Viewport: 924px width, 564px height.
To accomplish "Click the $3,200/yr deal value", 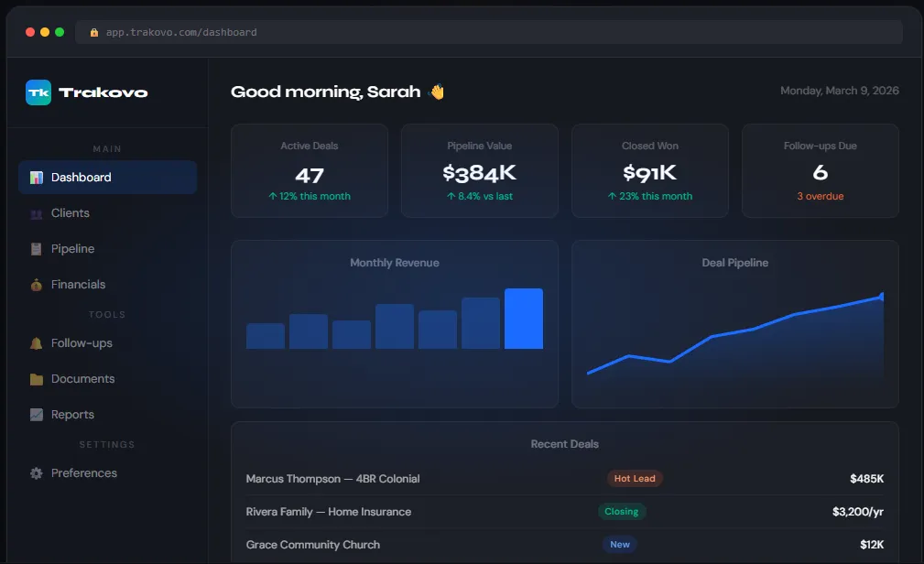I will click(857, 512).
